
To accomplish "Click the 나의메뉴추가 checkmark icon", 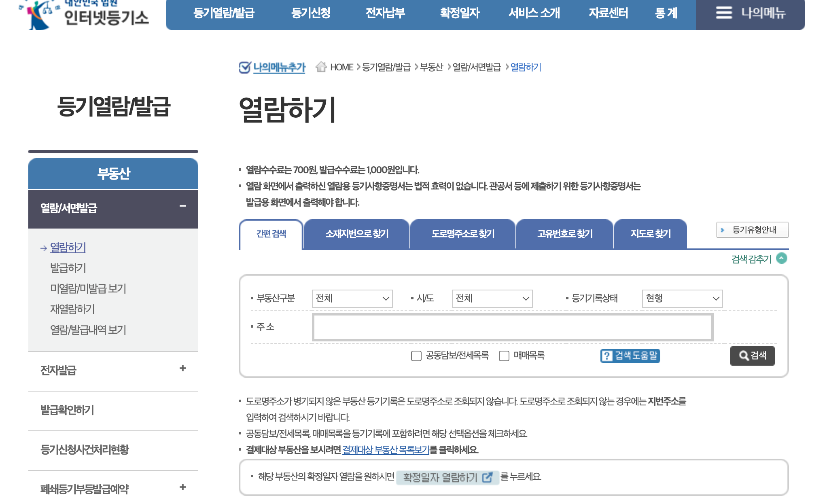I will [244, 67].
